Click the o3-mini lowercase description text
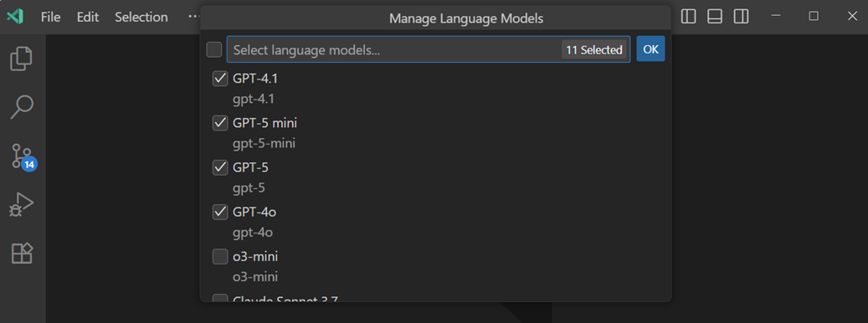 pyautogui.click(x=255, y=276)
